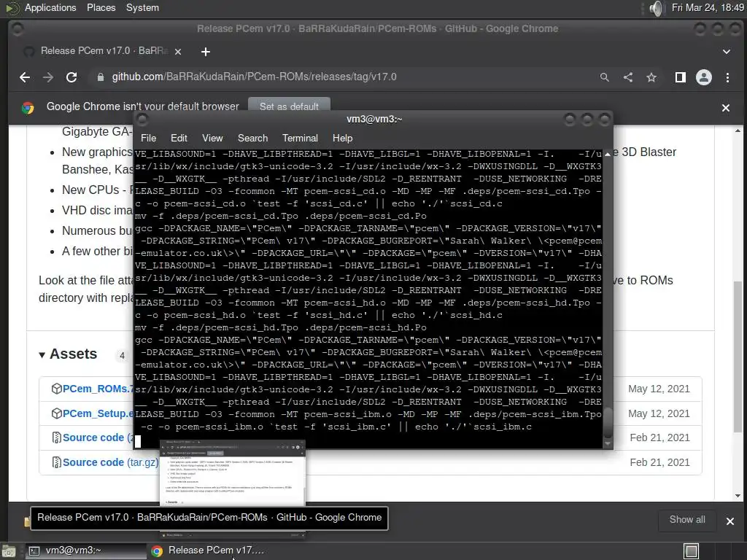Open the terminal Help menu
The width and height of the screenshot is (747, 560).
pyautogui.click(x=343, y=138)
